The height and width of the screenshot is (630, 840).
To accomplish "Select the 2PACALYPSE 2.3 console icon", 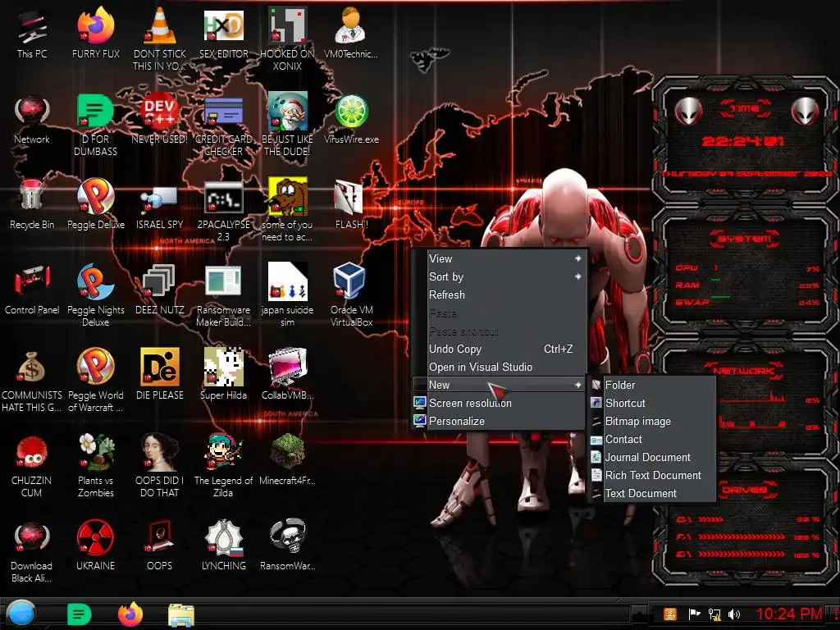I will [223, 209].
